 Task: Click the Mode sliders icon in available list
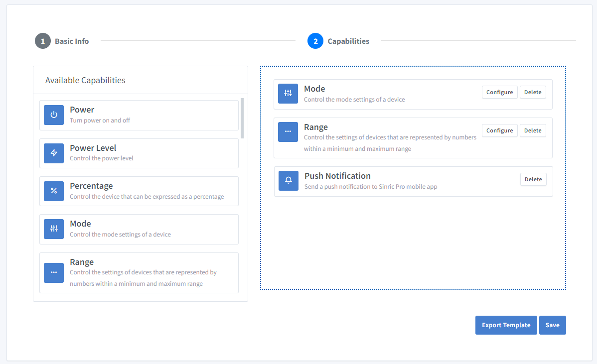(54, 229)
